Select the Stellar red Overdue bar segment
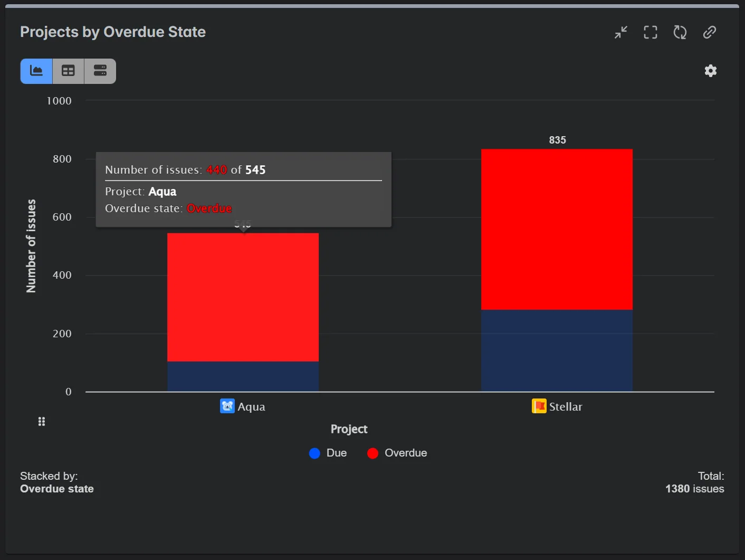This screenshot has height=560, width=745. (x=557, y=230)
